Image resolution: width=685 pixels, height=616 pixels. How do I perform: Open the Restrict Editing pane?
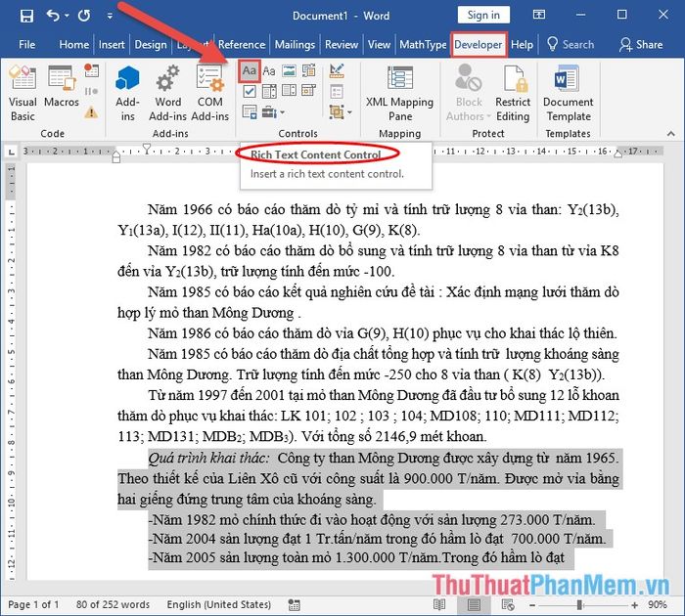pyautogui.click(x=513, y=93)
